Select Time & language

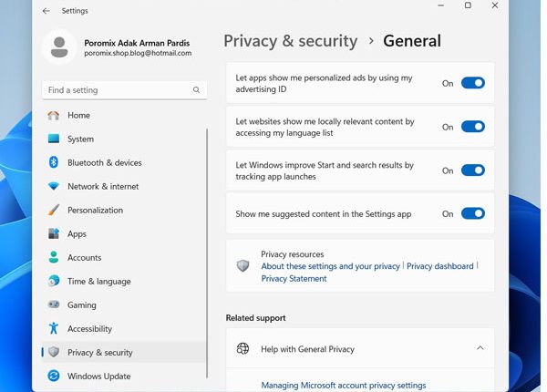pos(124,281)
